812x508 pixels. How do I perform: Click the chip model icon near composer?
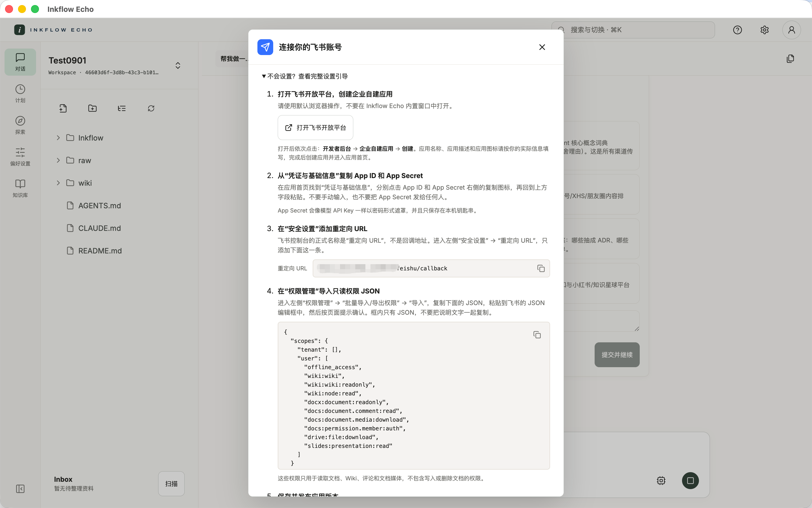coord(661,480)
